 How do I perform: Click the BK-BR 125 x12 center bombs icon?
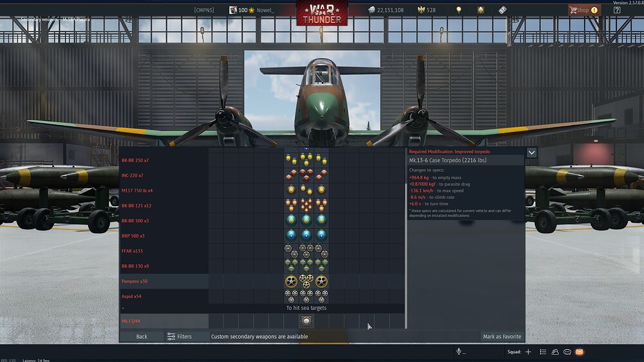pos(306,205)
